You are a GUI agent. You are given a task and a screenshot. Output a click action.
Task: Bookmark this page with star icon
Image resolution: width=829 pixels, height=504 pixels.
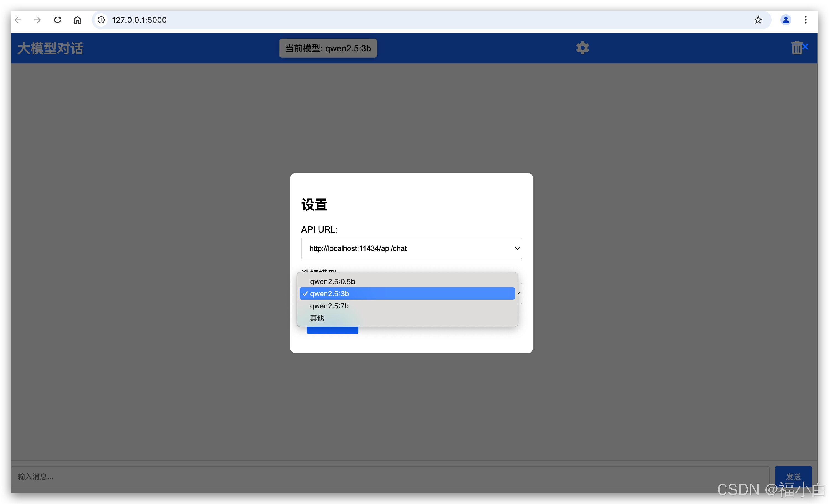coord(758,20)
